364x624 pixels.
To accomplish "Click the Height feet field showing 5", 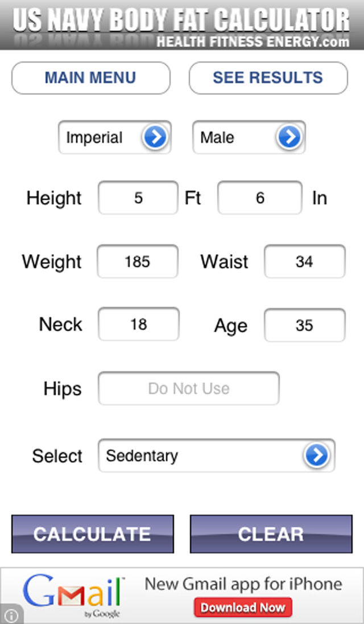I will click(138, 198).
